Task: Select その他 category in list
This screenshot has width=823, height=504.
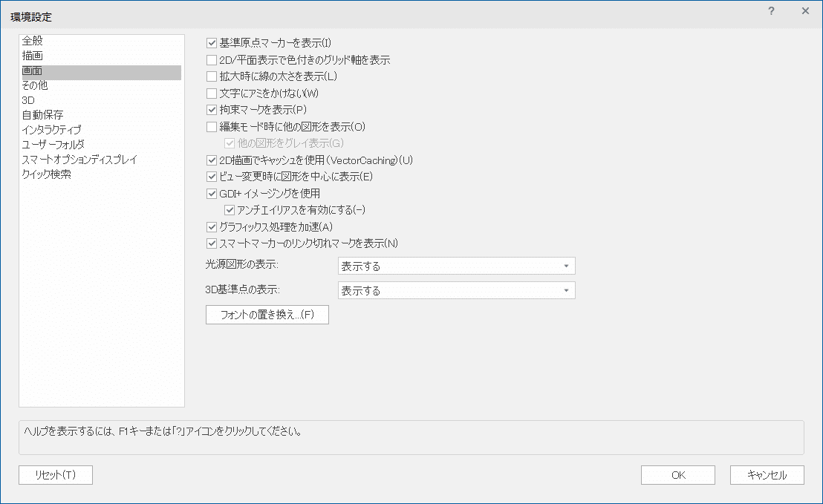Action: (x=101, y=85)
